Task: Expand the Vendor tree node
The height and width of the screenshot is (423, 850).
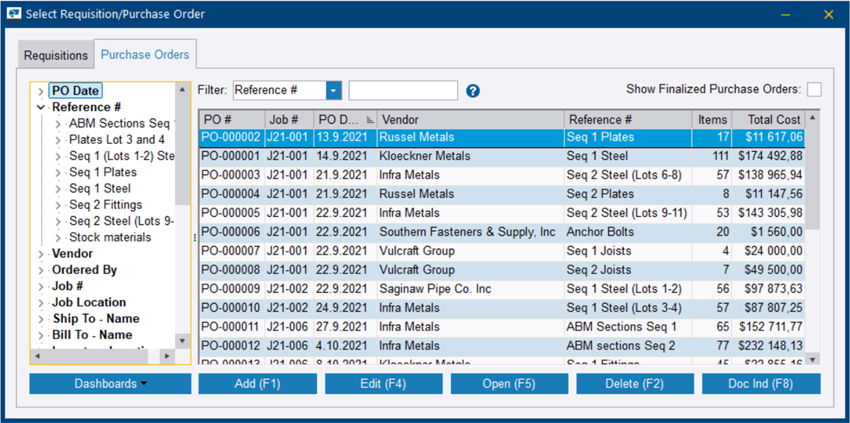Action: click(x=40, y=254)
